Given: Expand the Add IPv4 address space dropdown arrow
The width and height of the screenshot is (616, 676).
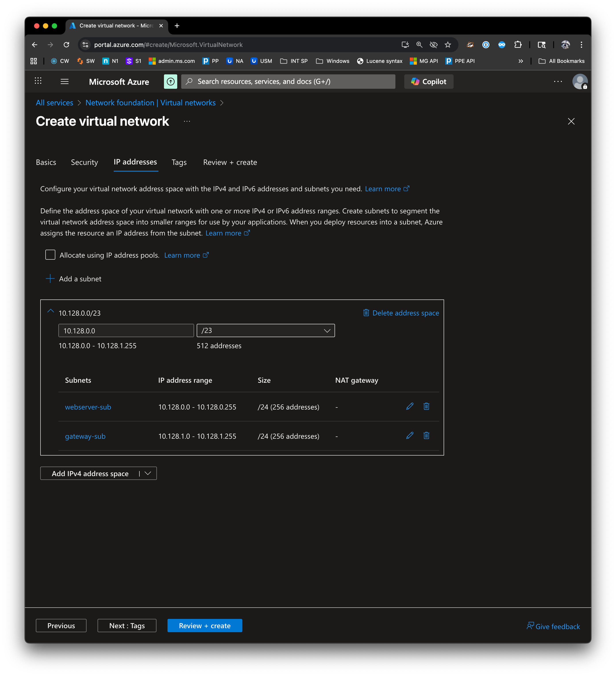Looking at the screenshot, I should tap(148, 473).
